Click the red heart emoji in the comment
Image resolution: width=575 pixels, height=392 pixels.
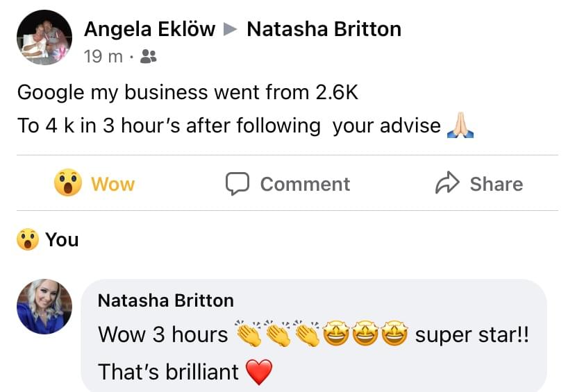(260, 373)
